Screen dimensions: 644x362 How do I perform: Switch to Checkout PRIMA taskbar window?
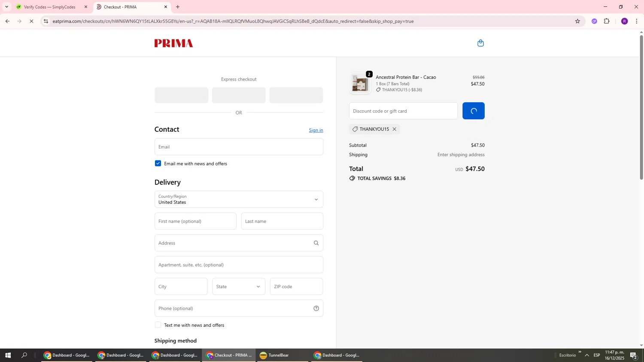coord(229,355)
